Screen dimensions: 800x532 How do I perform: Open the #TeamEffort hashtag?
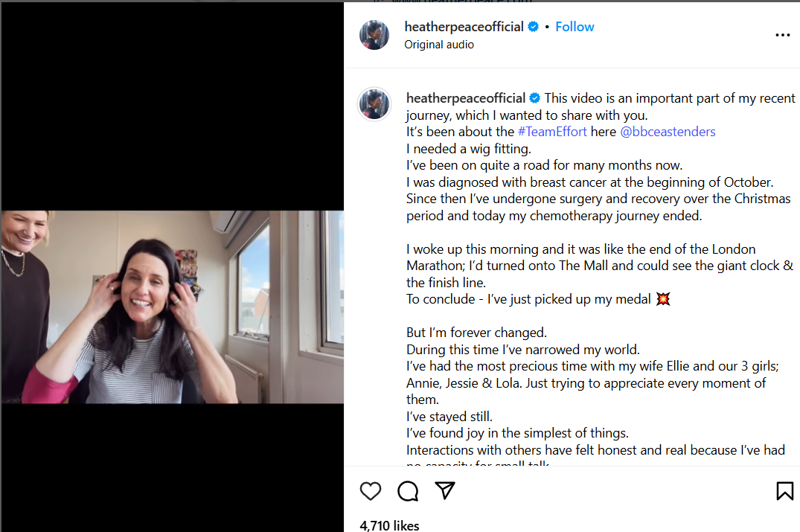tap(553, 131)
